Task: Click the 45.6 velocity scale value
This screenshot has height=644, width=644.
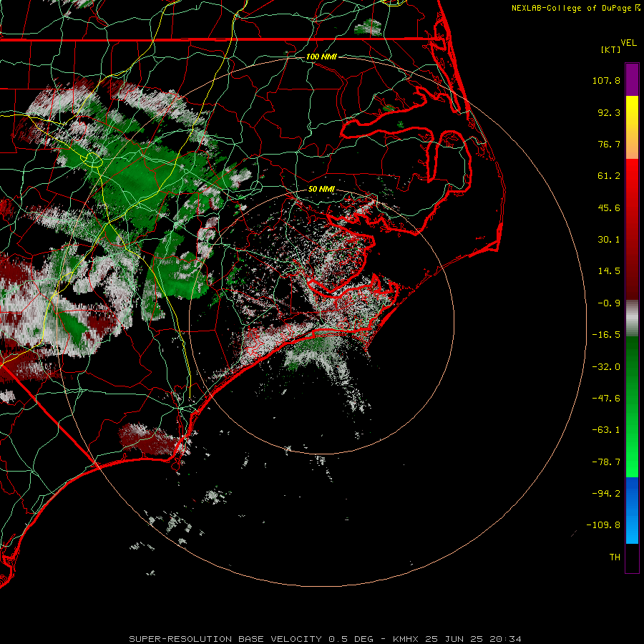Action: pyautogui.click(x=609, y=208)
